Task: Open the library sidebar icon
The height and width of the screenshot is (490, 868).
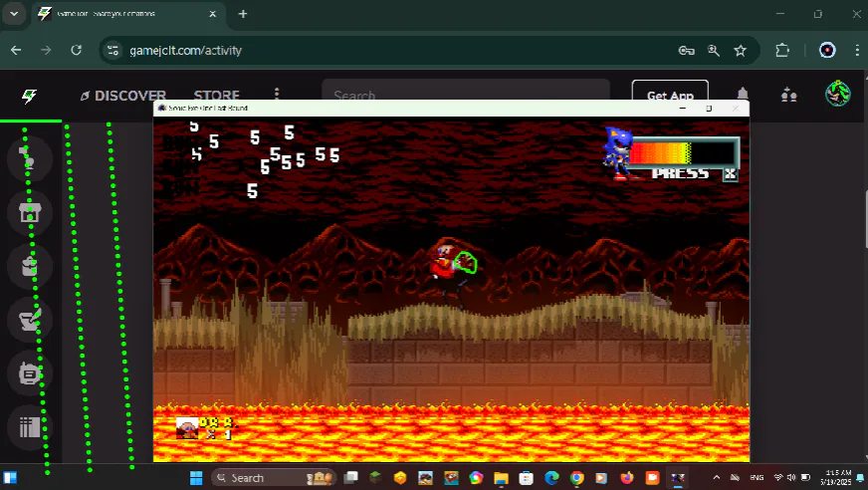Action: click(29, 427)
